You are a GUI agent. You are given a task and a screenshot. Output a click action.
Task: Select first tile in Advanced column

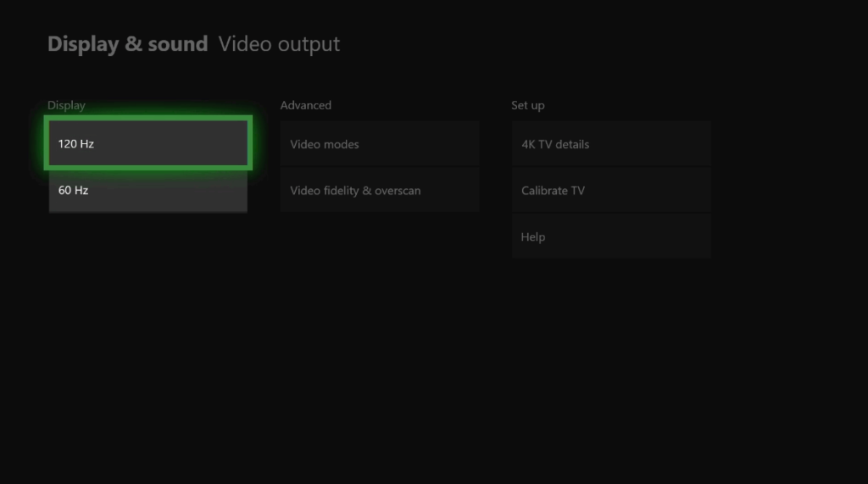(x=379, y=144)
